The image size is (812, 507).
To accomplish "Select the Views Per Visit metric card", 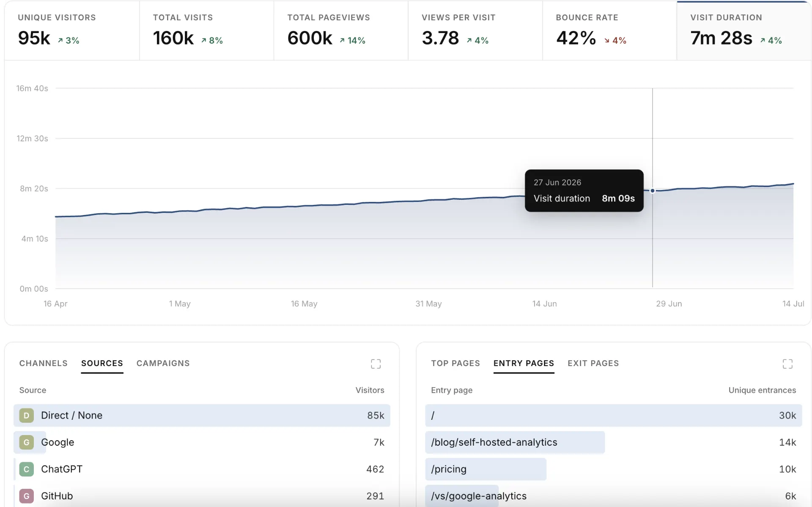I will [475, 30].
